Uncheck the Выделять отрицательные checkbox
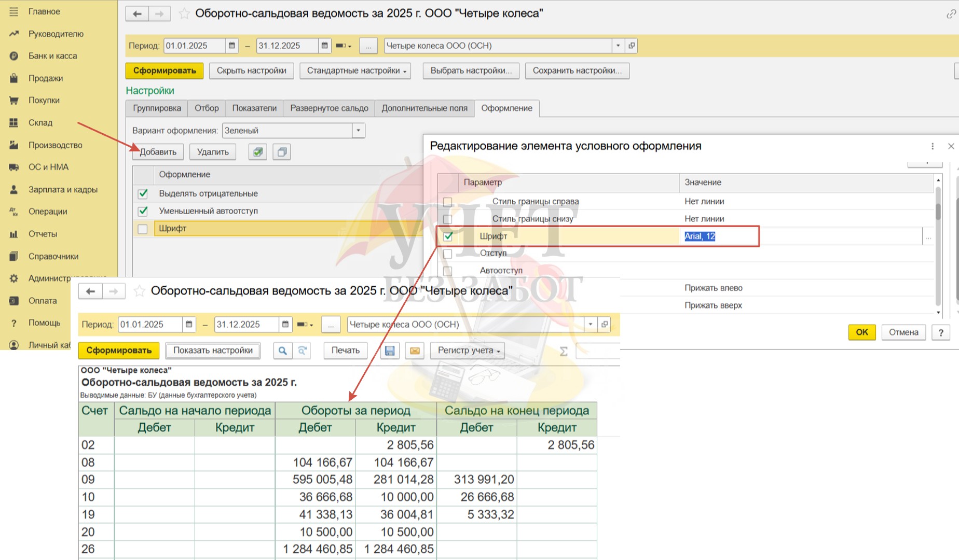Screen dimensions: 959x560 point(143,194)
